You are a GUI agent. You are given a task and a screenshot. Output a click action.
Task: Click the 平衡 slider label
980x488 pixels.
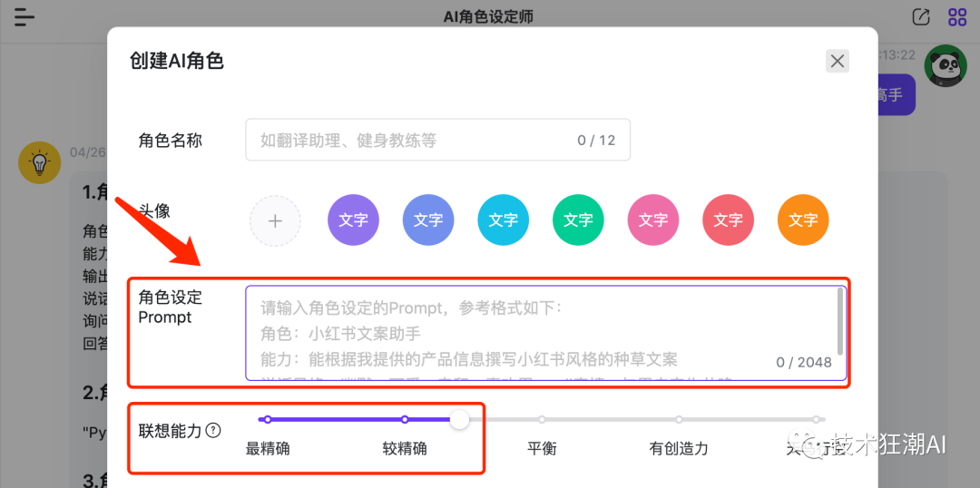[x=542, y=449]
